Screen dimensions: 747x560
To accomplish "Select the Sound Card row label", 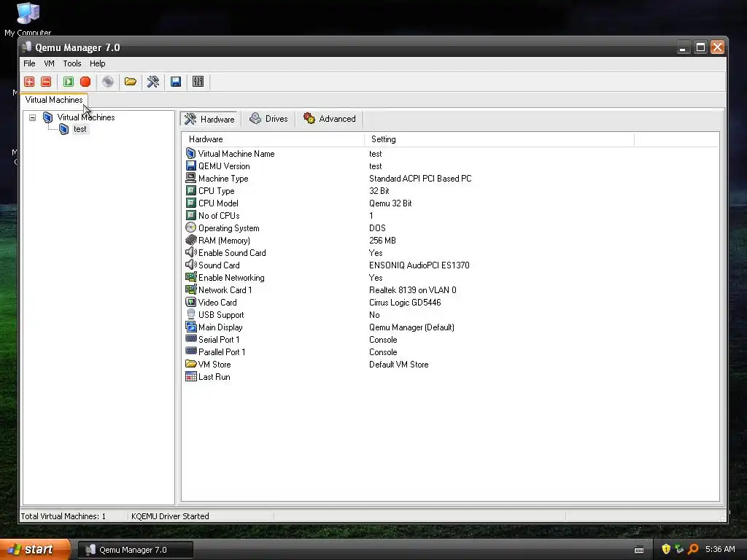I will 219,265.
